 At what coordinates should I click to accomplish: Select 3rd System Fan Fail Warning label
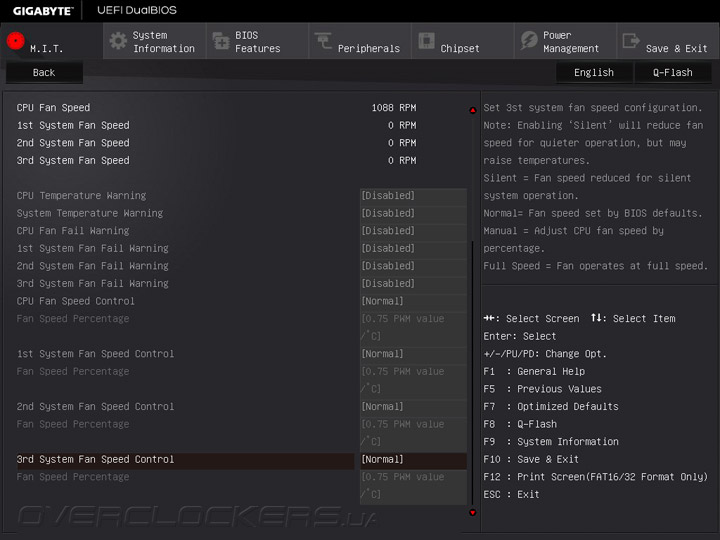(93, 283)
